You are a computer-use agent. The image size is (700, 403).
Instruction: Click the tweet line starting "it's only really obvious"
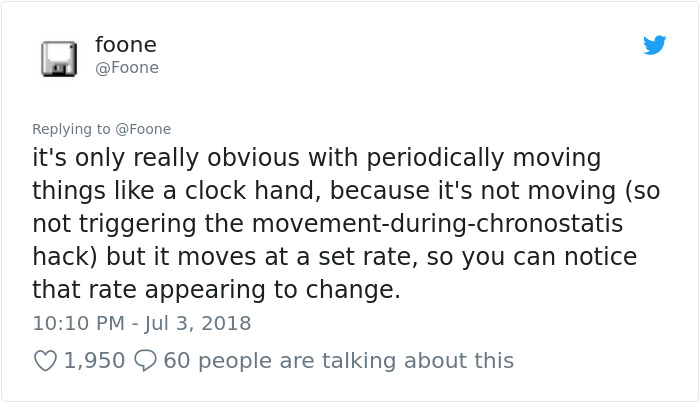(x=317, y=158)
